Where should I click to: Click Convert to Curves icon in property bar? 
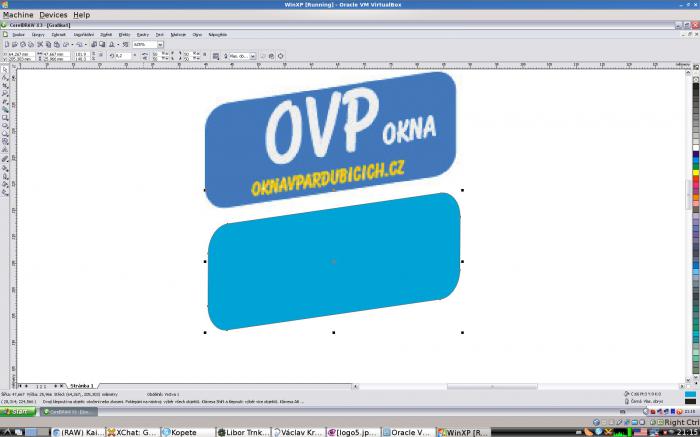(x=280, y=56)
